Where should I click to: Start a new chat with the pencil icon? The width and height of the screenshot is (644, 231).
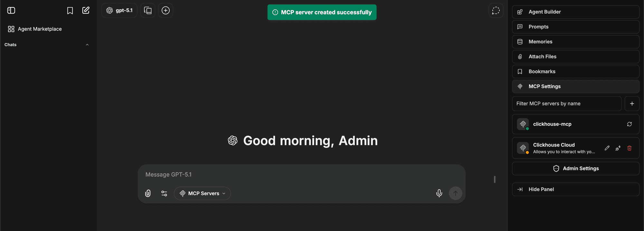pos(86,10)
